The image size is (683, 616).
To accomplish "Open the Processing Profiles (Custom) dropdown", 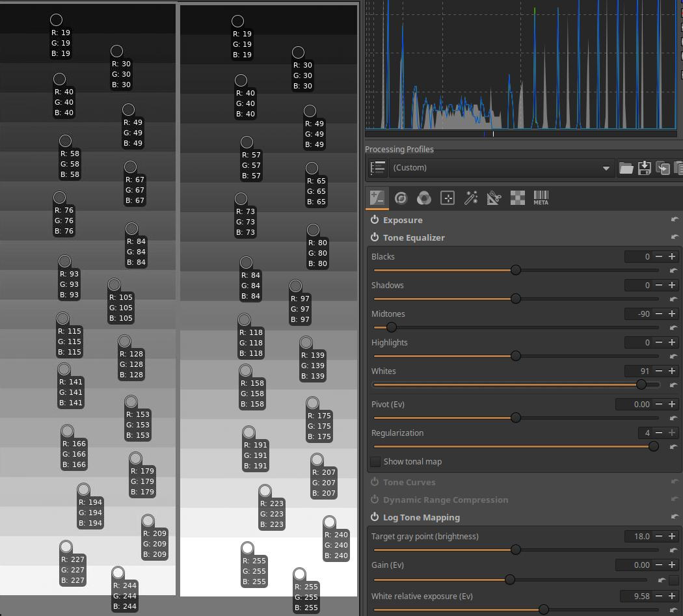I will click(501, 168).
